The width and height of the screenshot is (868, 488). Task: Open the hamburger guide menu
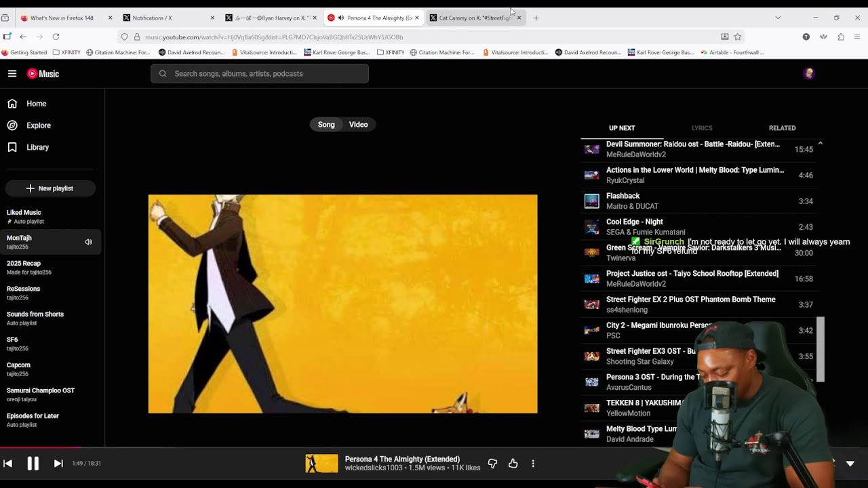tap(12, 74)
